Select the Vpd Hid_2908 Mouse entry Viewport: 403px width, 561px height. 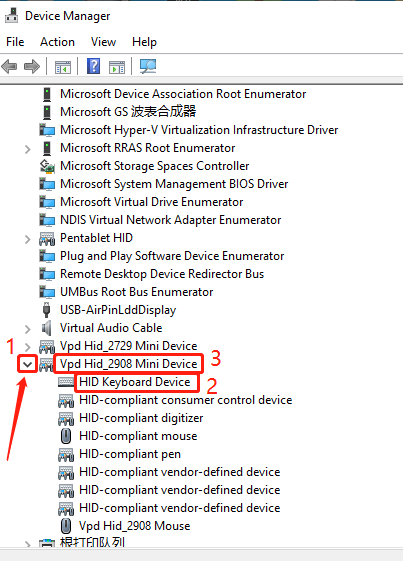click(135, 526)
